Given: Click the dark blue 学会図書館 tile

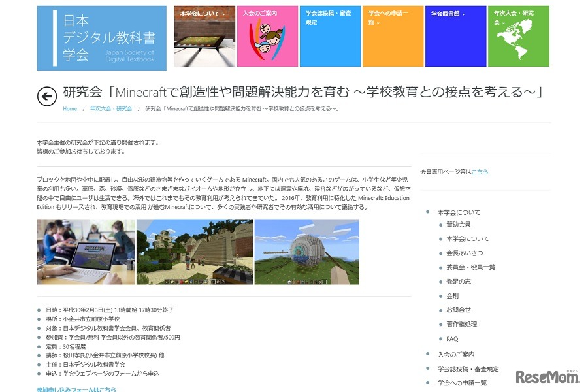Looking at the screenshot, I should (x=455, y=36).
